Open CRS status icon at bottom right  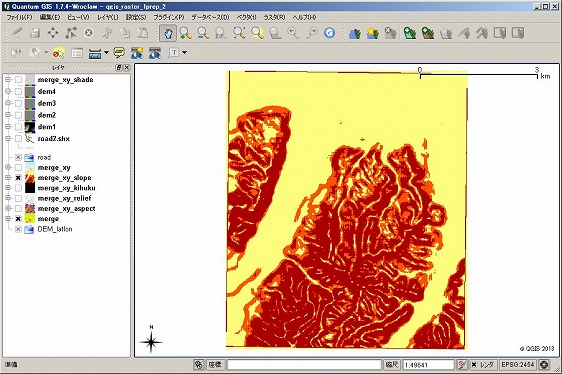(544, 365)
